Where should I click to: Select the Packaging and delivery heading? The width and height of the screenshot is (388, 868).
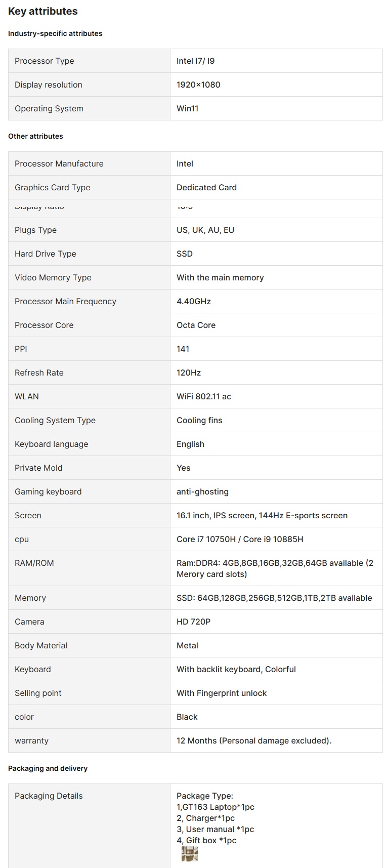[48, 768]
